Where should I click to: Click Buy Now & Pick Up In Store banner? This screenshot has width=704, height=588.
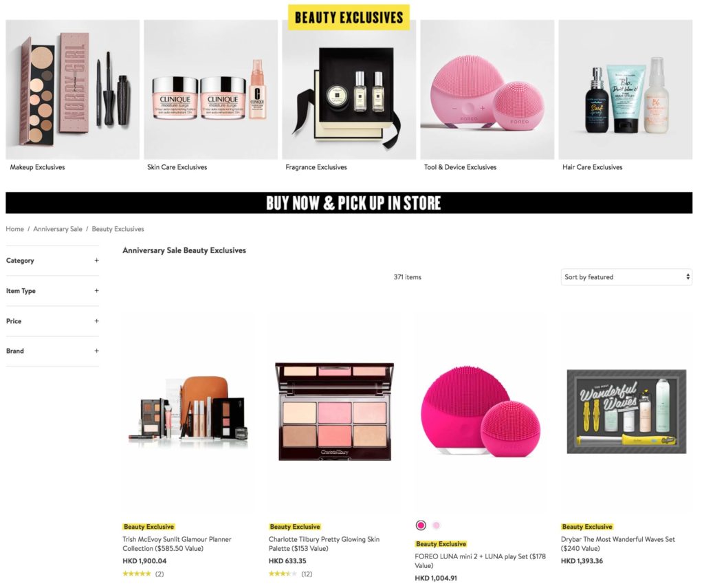coord(349,203)
